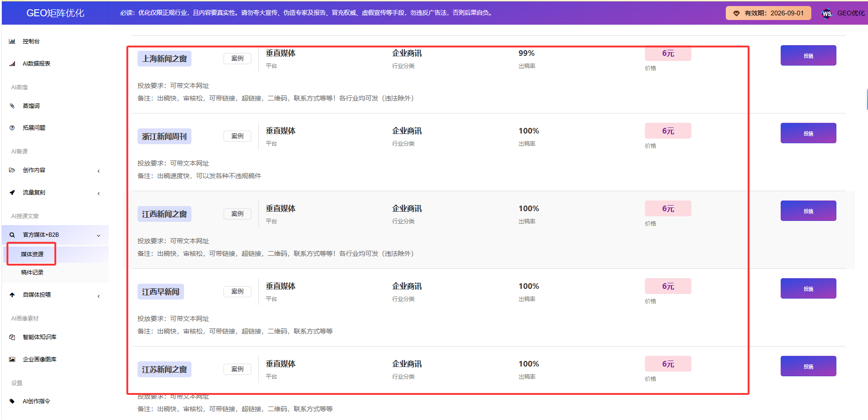Click the WS avatar icon in header

coord(827,13)
